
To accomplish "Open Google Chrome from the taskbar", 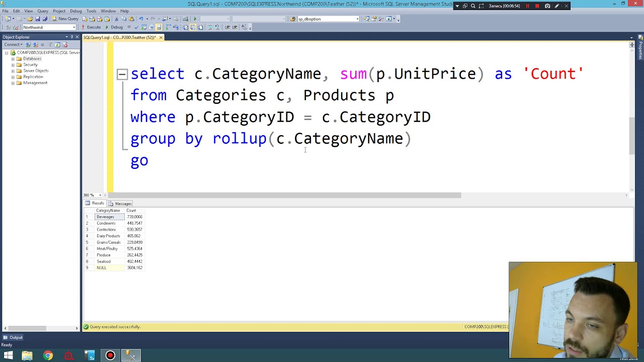I will pyautogui.click(x=48, y=355).
